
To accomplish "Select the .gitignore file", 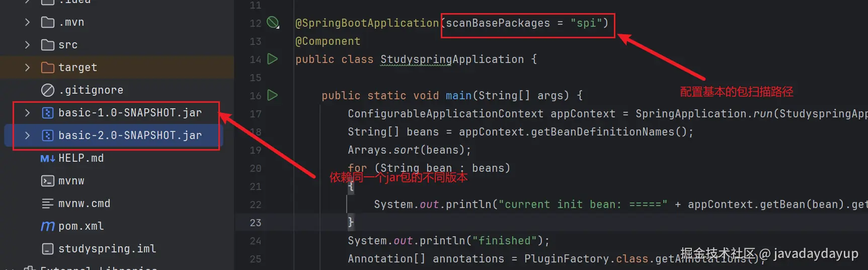I will pyautogui.click(x=91, y=90).
